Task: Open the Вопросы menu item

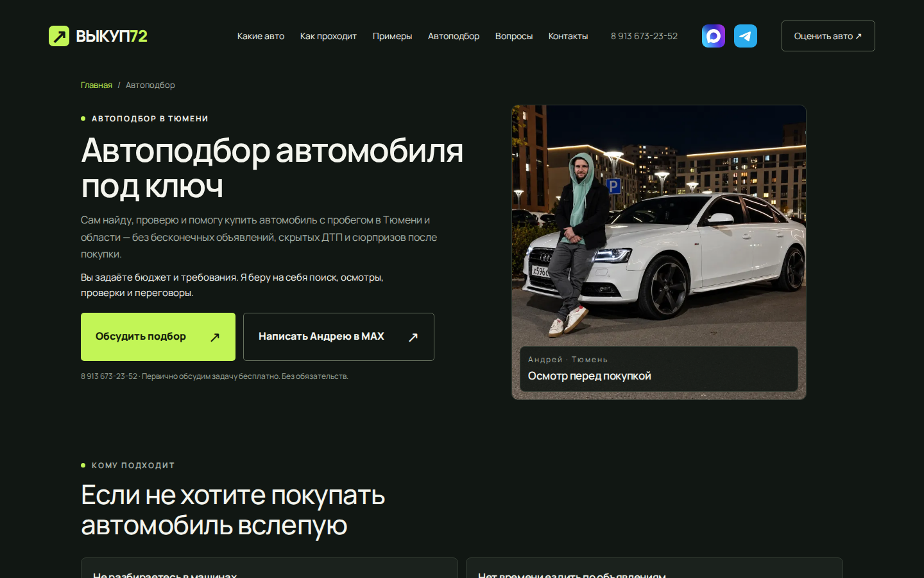Action: pyautogui.click(x=514, y=36)
